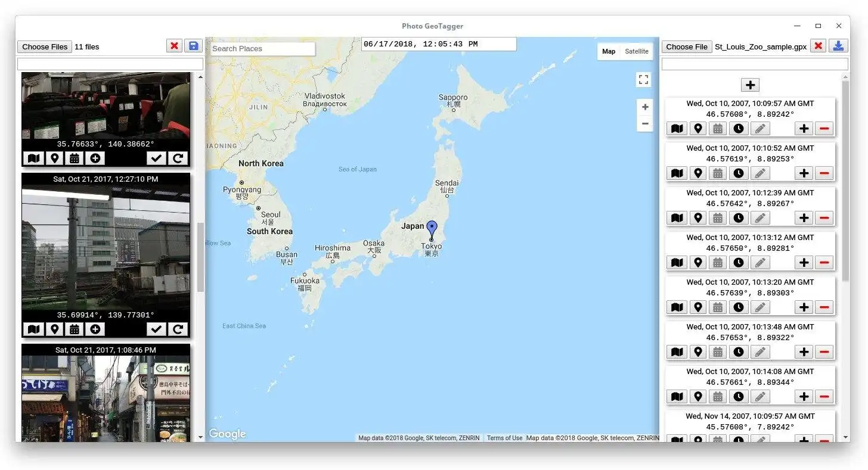Confirm the 12:27:10 PM photo with its checkmark icon

156,329
